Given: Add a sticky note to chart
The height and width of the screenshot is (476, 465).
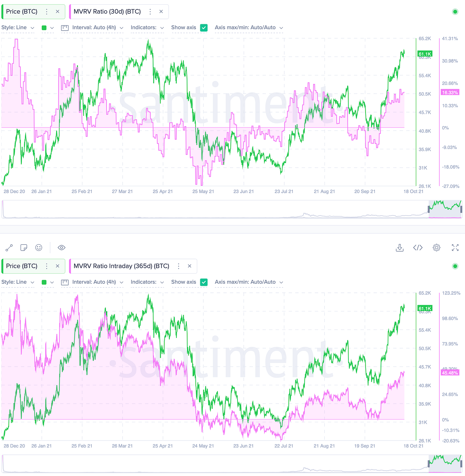Looking at the screenshot, I should pos(24,248).
